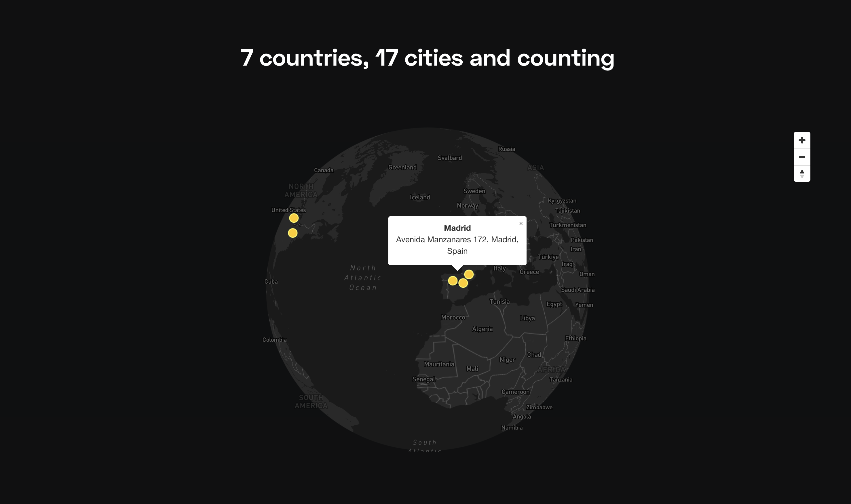Zoom out of the globe map
Viewport: 851px width, 504px height.
(802, 157)
